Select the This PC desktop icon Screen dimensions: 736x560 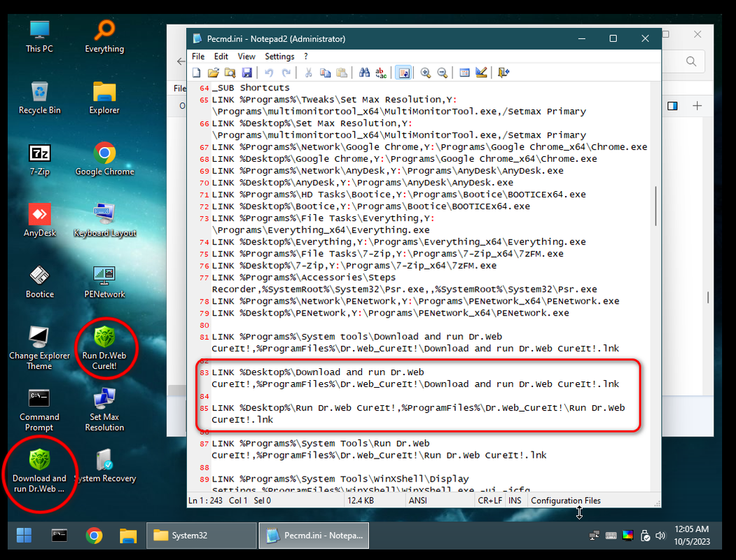[39, 36]
